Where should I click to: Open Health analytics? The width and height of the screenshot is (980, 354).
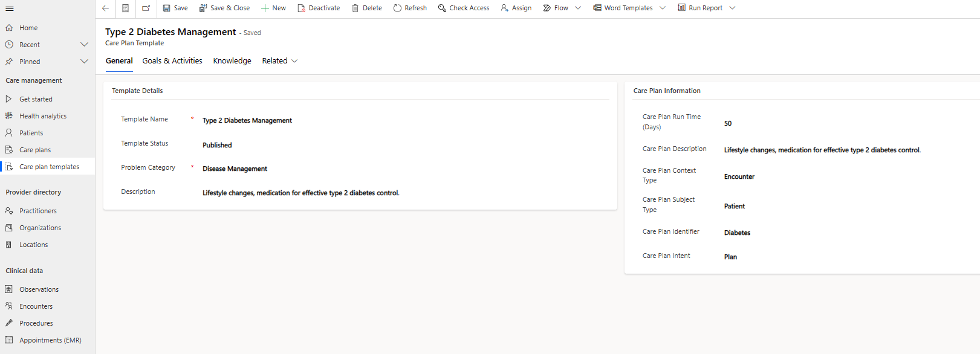[47, 116]
